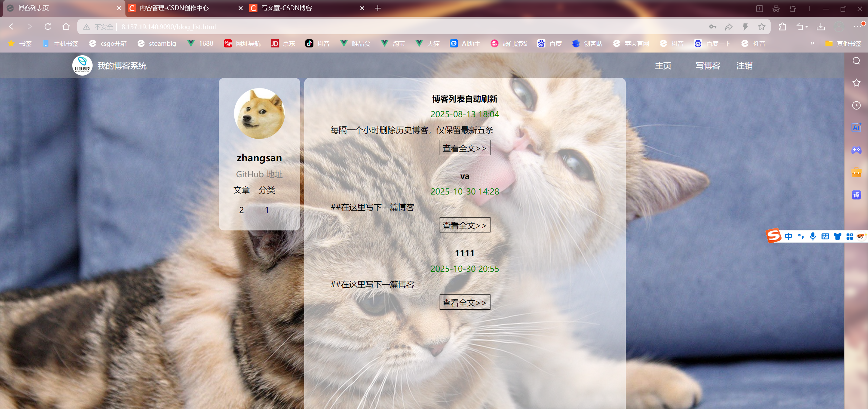Open sidebar AI assistant icon
Screen dimensions: 868x409
[x=856, y=128]
